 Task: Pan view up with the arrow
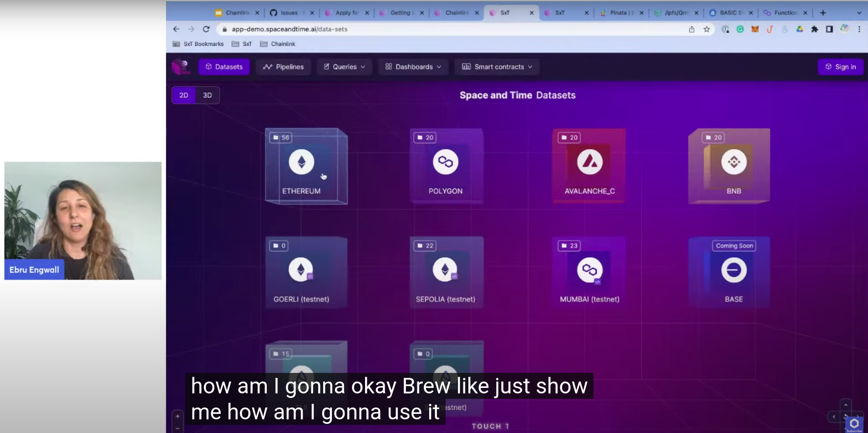846,405
